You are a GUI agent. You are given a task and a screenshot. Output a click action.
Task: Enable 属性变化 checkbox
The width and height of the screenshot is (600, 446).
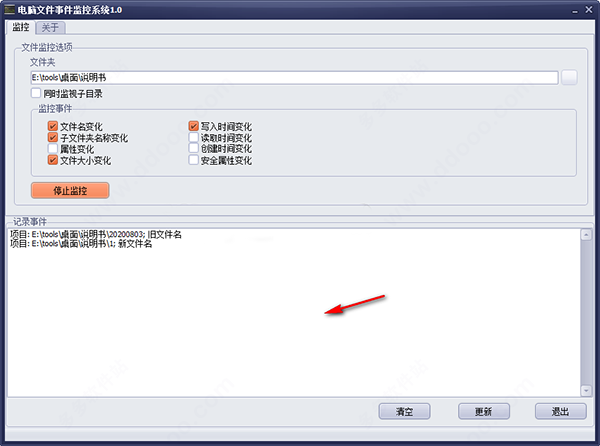[x=53, y=148]
